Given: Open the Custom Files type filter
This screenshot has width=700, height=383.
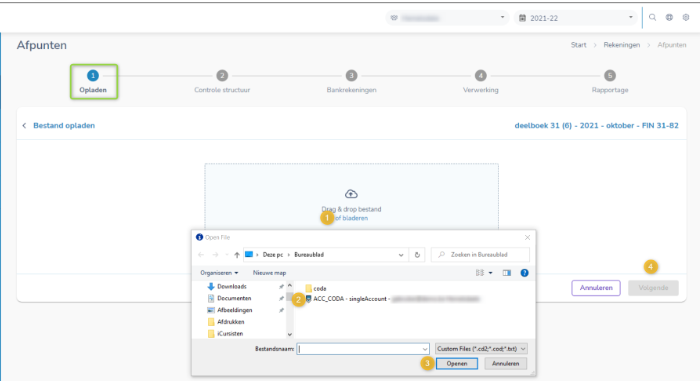Looking at the screenshot, I should (x=481, y=349).
